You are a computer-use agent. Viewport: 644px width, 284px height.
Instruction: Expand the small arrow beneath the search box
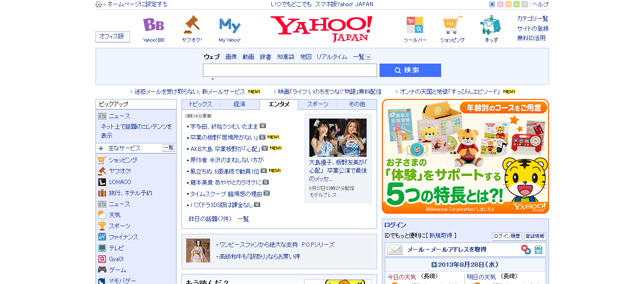212,79
